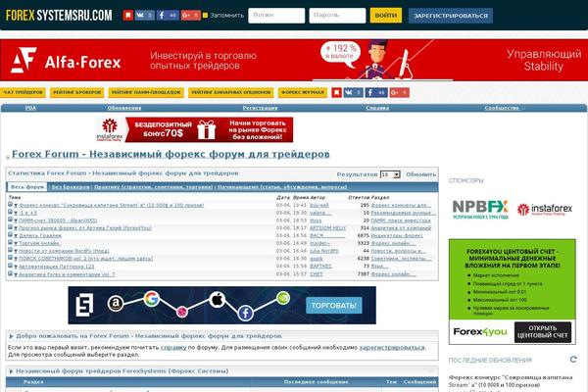This screenshot has width=588, height=392.
Task: Expand the Независимый форум трейдеров ForexSystems section
Action: click(x=11, y=371)
